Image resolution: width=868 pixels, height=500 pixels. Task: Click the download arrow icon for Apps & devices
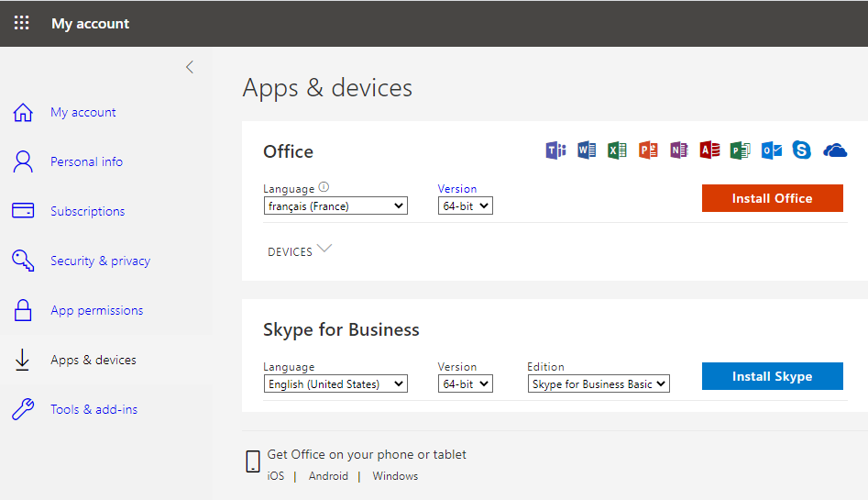tap(22, 360)
